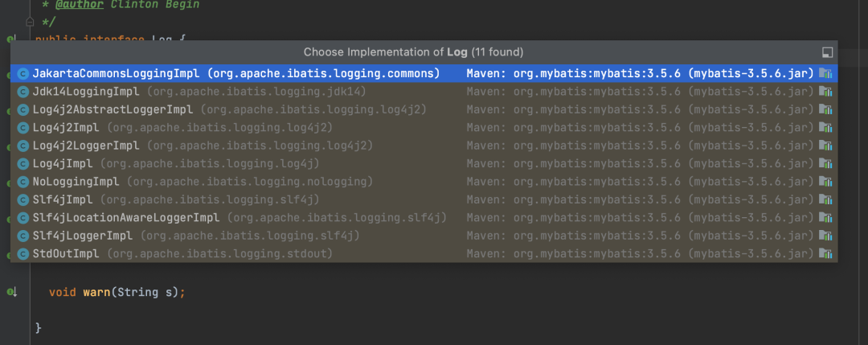The width and height of the screenshot is (868, 345).
Task: Click library icon on Log4j2AbstractLoggerImpl row
Action: [x=825, y=109]
